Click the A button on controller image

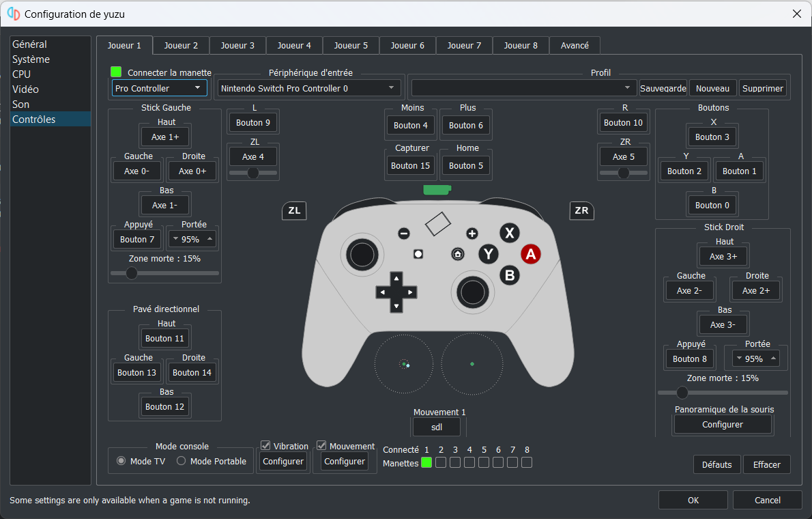pos(530,254)
